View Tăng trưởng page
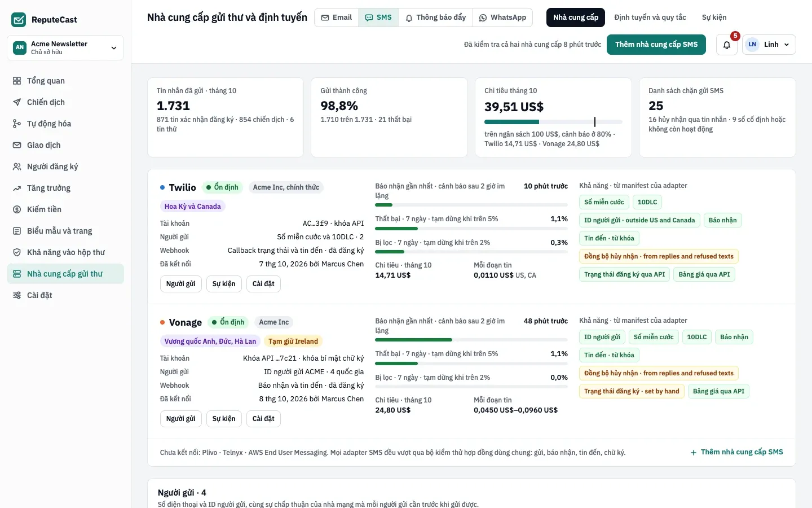 65,188
